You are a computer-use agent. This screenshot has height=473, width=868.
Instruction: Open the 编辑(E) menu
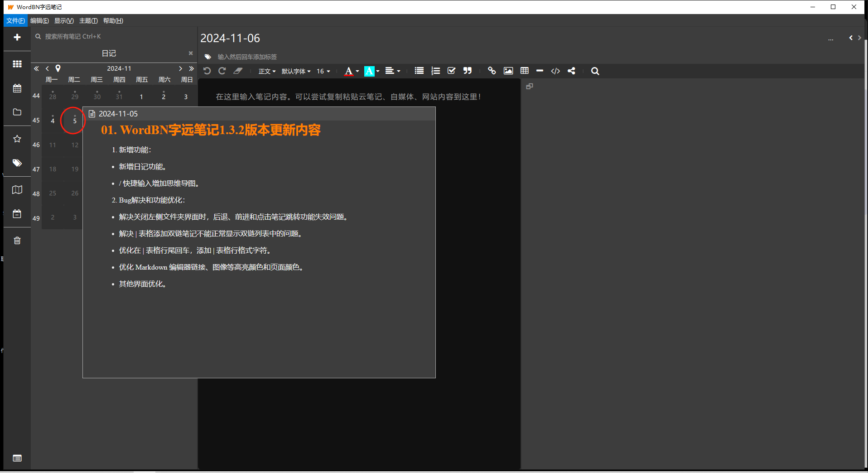click(x=39, y=21)
